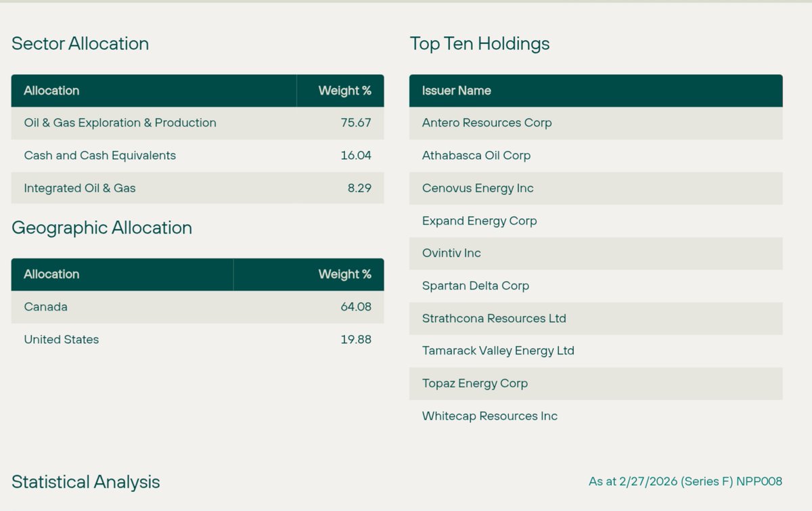
Task: Click the 64.08 weight value
Action: point(356,307)
